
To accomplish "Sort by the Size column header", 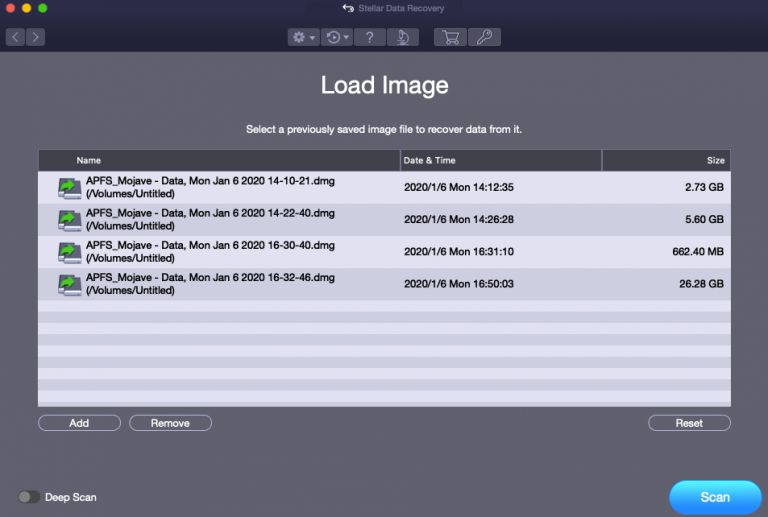I will pos(666,161).
